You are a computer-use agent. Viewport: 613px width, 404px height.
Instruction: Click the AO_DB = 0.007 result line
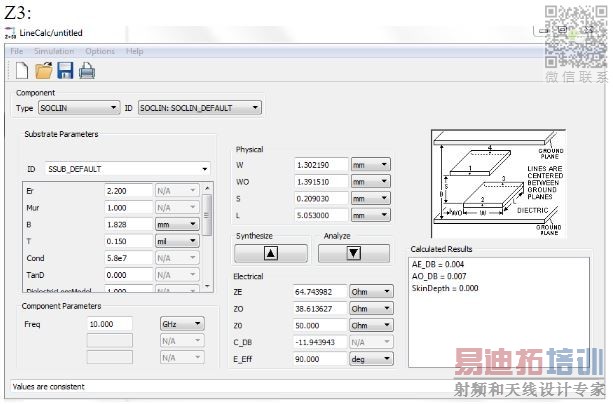coord(439,276)
